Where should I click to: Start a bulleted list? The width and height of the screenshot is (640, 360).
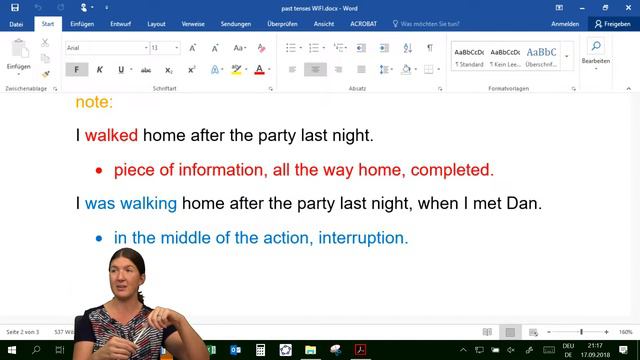[x=291, y=48]
